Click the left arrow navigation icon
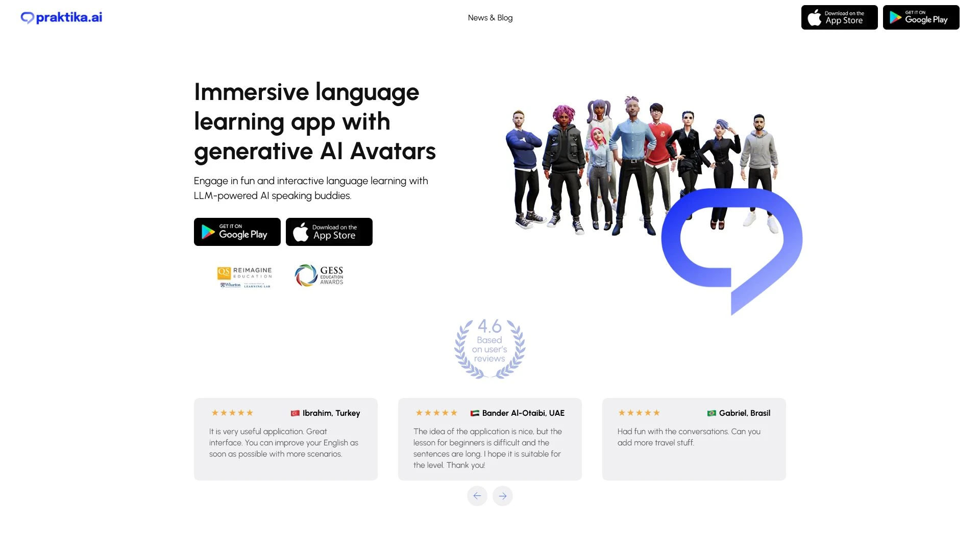This screenshot has height=551, width=980. (x=478, y=496)
